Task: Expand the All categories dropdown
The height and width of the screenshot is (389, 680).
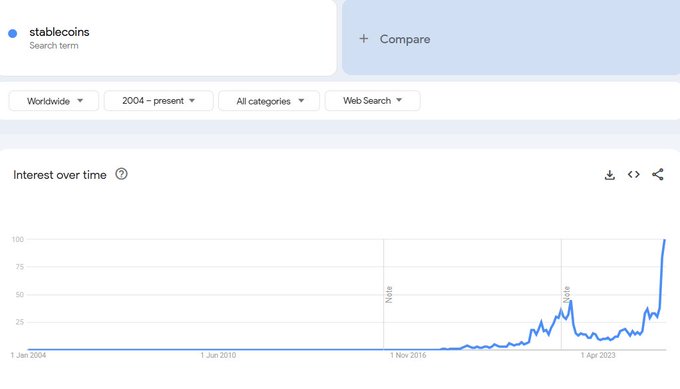Action: [269, 101]
